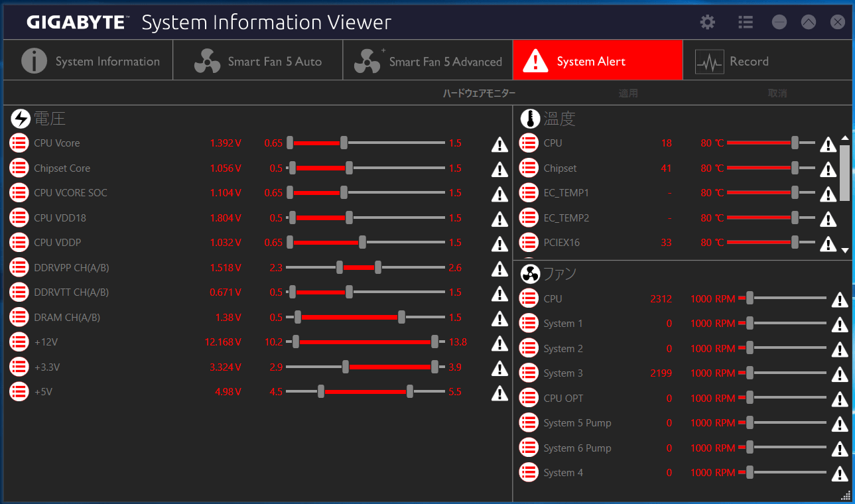Toggle alert warning for System 3 fan

840,374
